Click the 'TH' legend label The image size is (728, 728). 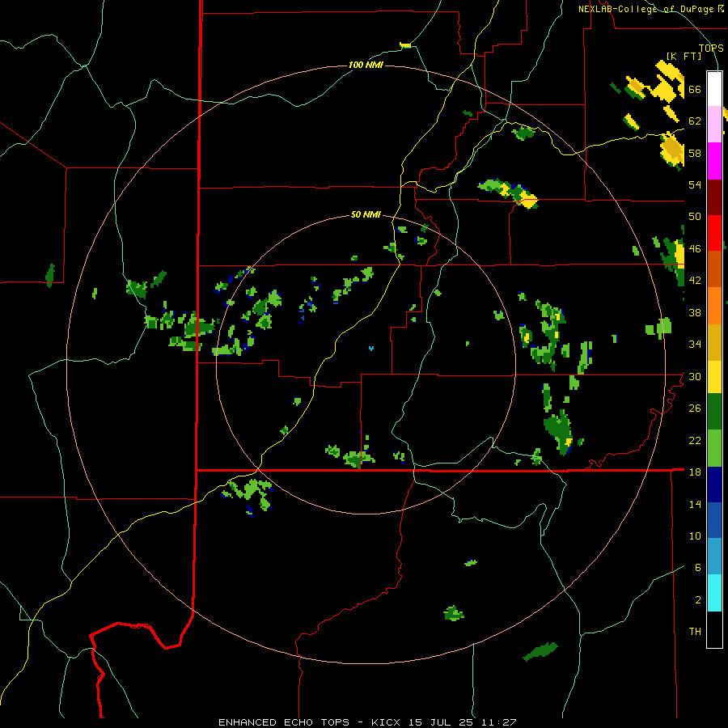coord(695,632)
